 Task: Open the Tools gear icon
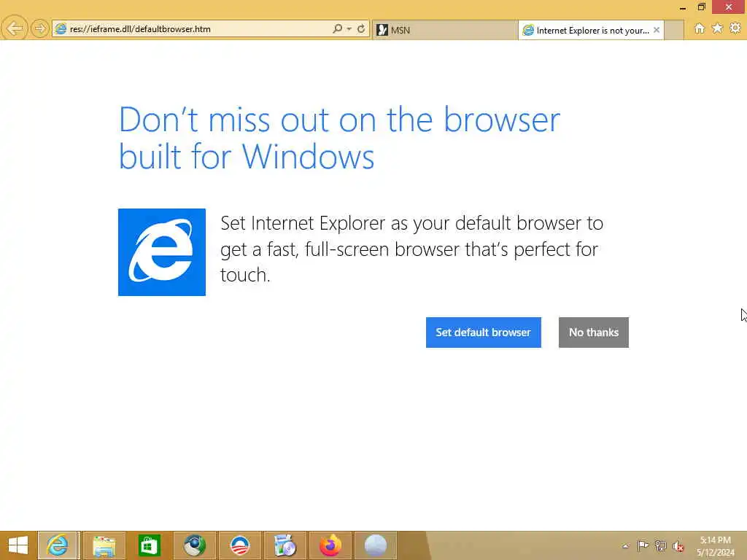735,28
